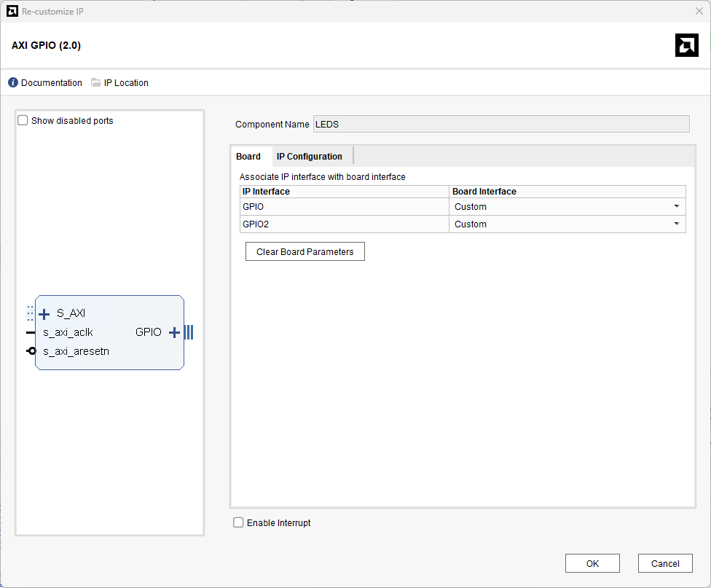
Task: Enable Show disabled ports checkbox
Action: [23, 121]
